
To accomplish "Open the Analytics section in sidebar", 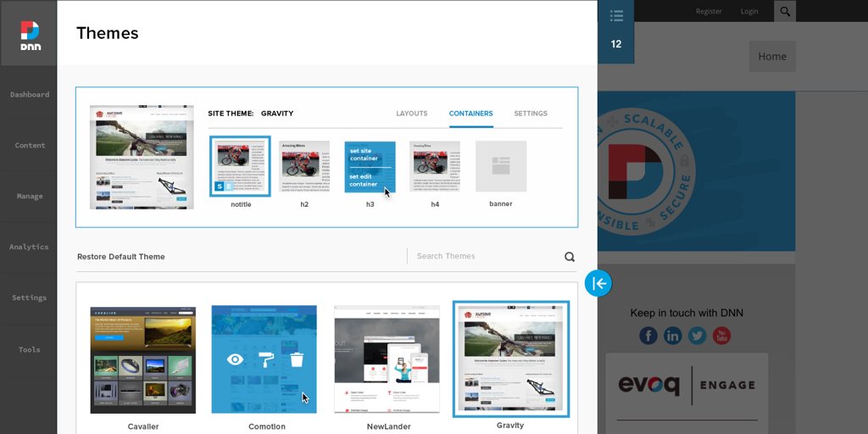I will (29, 247).
